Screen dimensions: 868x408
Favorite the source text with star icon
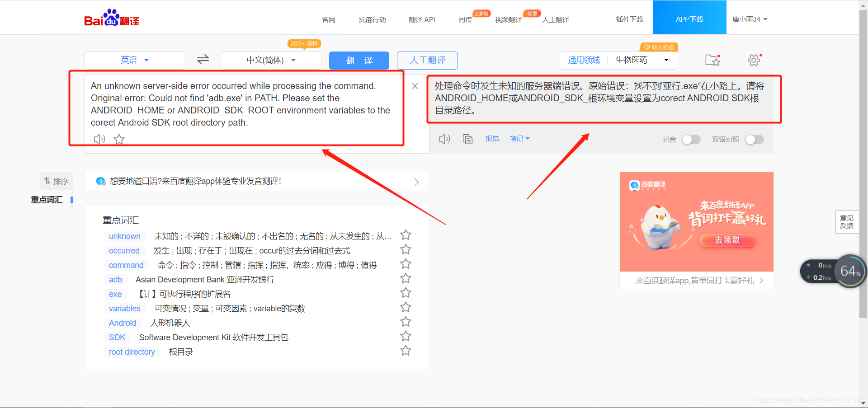click(x=119, y=139)
